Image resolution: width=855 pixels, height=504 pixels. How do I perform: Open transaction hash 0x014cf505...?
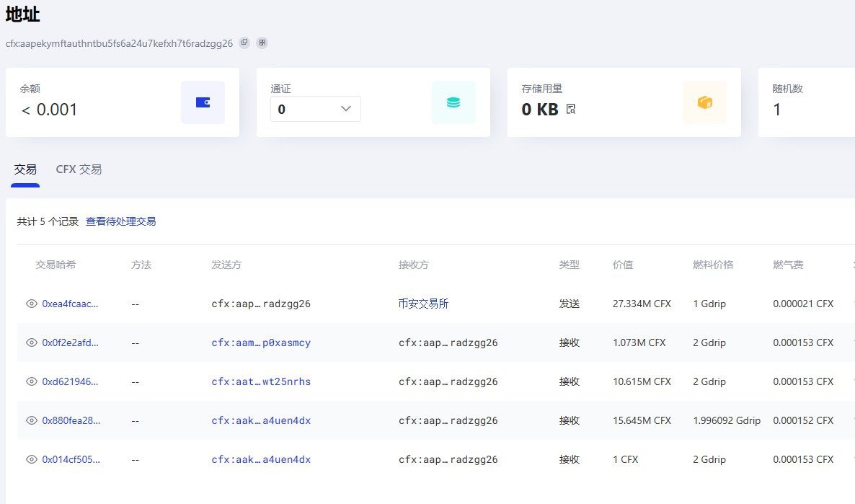(x=71, y=460)
